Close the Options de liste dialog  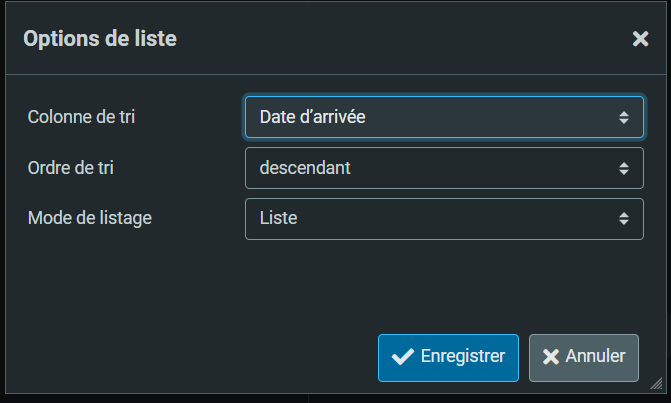(x=640, y=39)
